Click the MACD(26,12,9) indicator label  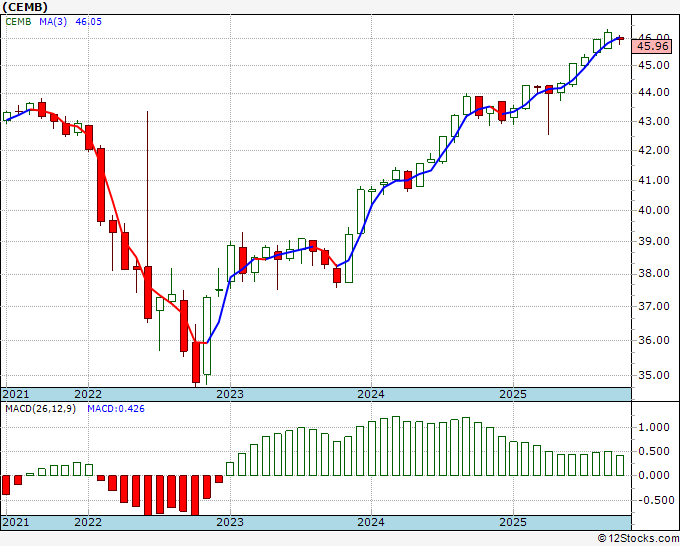[x=40, y=409]
